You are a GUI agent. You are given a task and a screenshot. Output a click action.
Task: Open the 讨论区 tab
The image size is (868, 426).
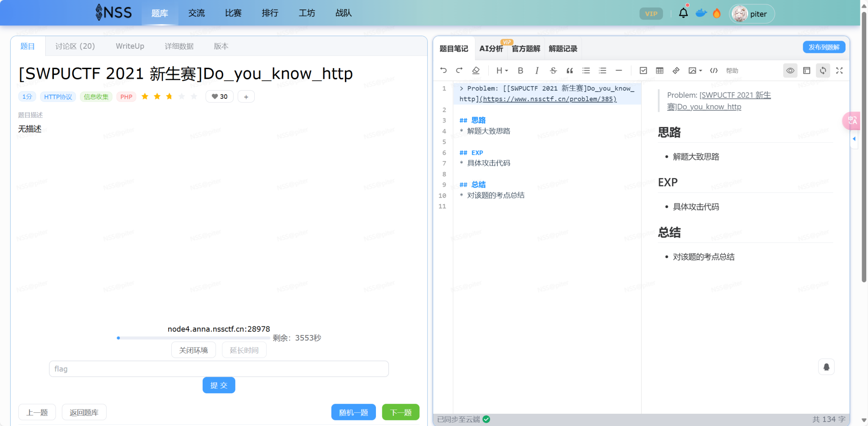75,46
